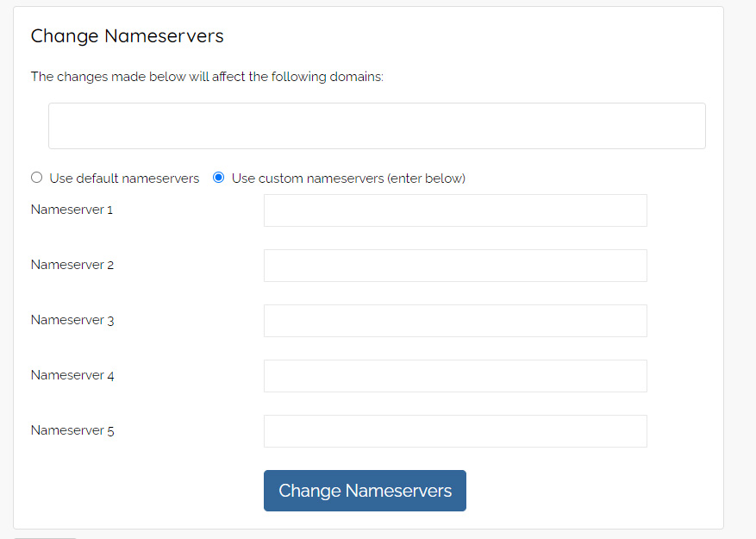
Task: Click the affected domains list box
Action: pyautogui.click(x=377, y=126)
